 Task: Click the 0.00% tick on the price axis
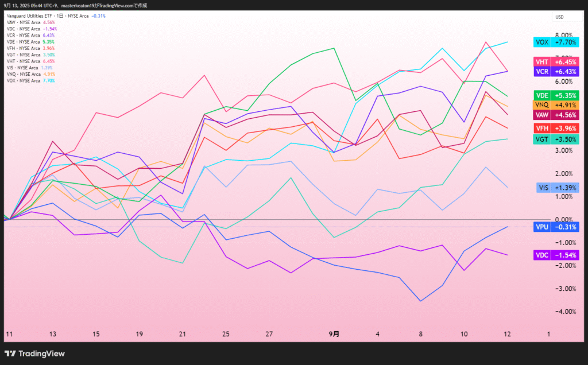click(x=564, y=220)
